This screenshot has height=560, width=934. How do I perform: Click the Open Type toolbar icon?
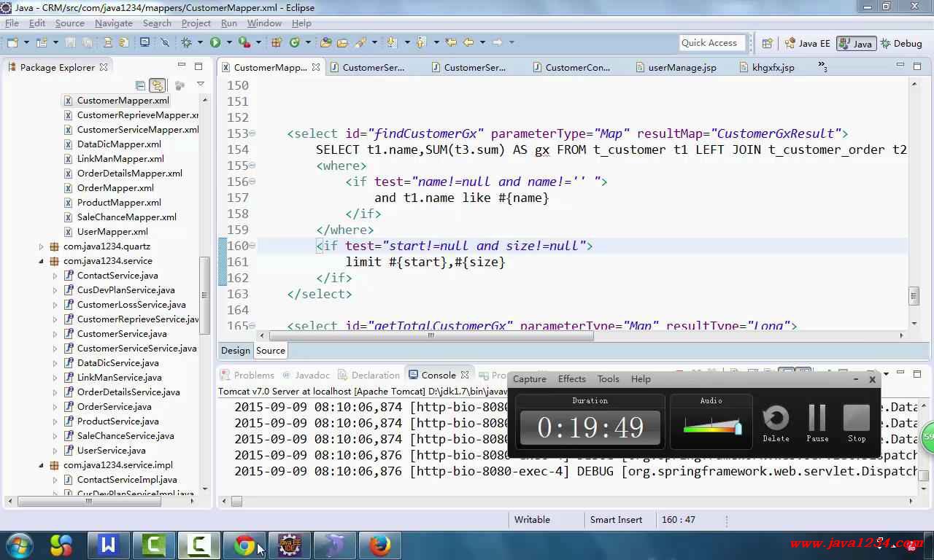pyautogui.click(x=325, y=42)
